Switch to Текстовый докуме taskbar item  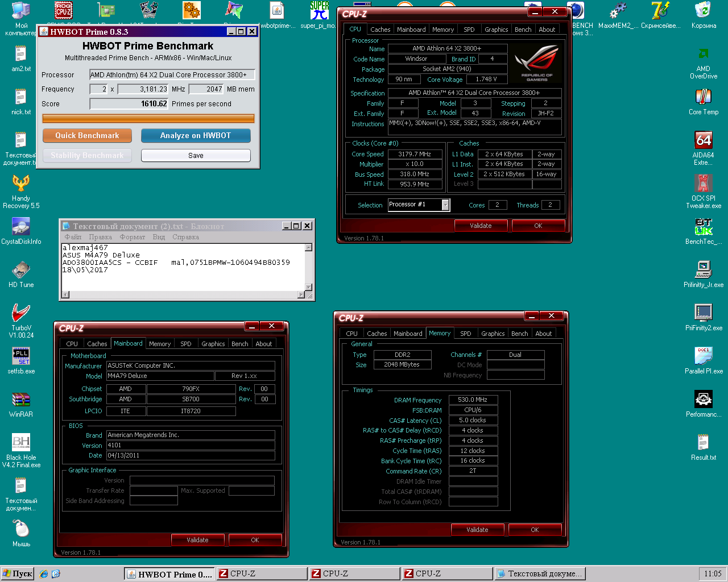pyautogui.click(x=540, y=574)
